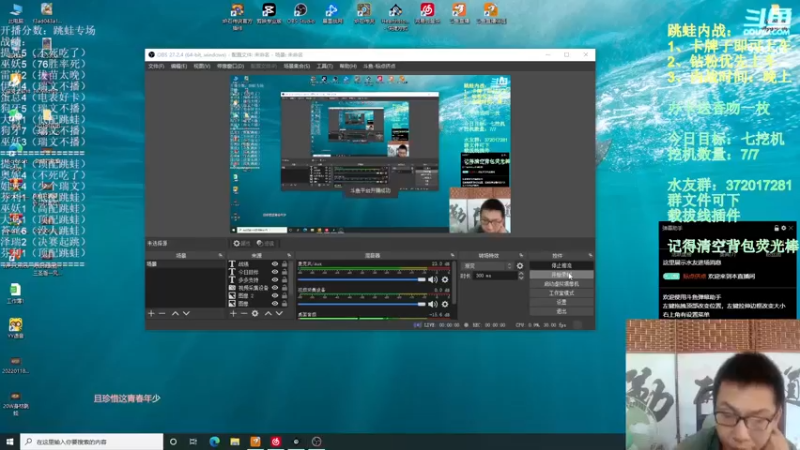800x450 pixels.
Task: Open the 视图(V) menu
Action: tap(202, 66)
